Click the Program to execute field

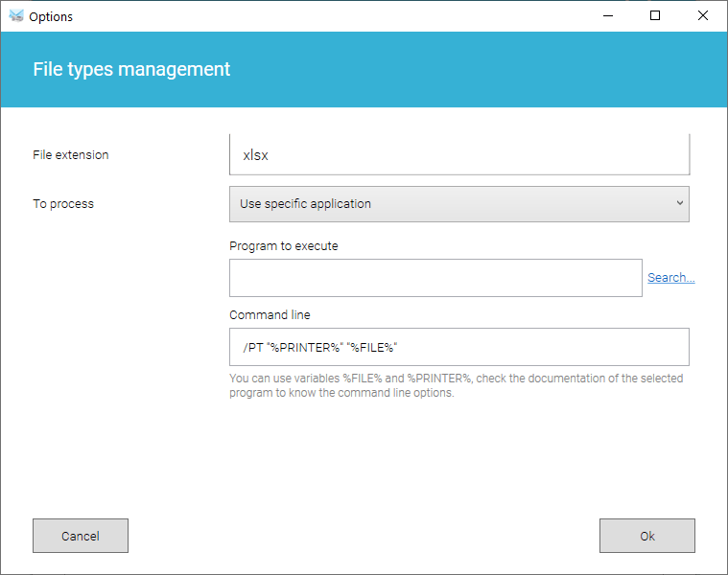point(435,278)
